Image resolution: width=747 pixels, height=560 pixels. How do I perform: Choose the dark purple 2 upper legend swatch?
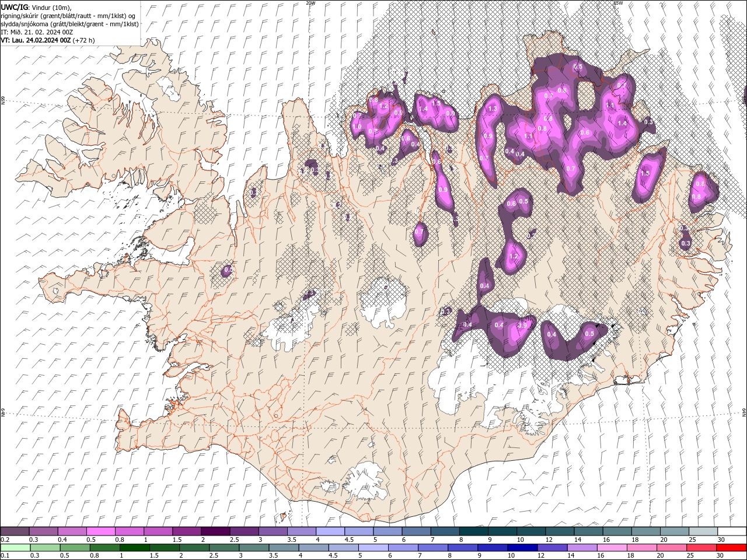coord(215,531)
